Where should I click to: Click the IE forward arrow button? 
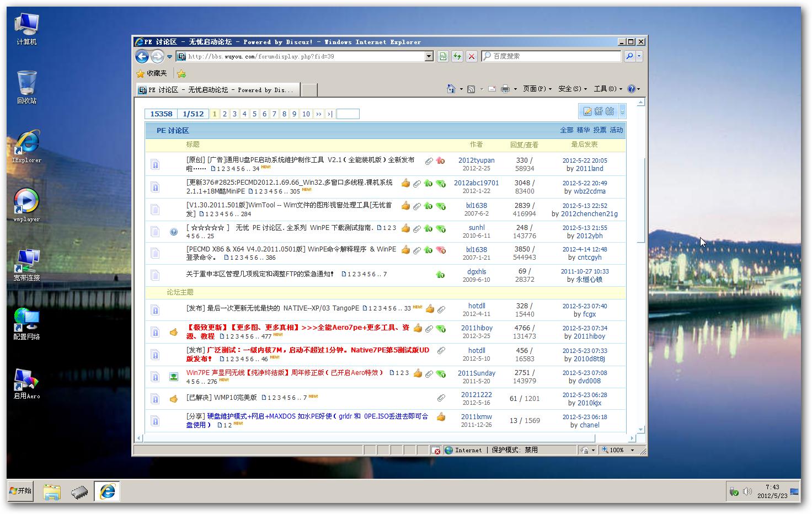(157, 56)
